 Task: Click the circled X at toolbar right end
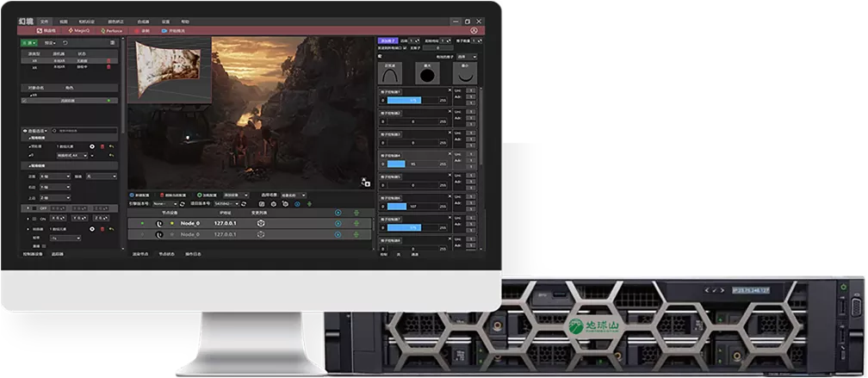coord(474,30)
